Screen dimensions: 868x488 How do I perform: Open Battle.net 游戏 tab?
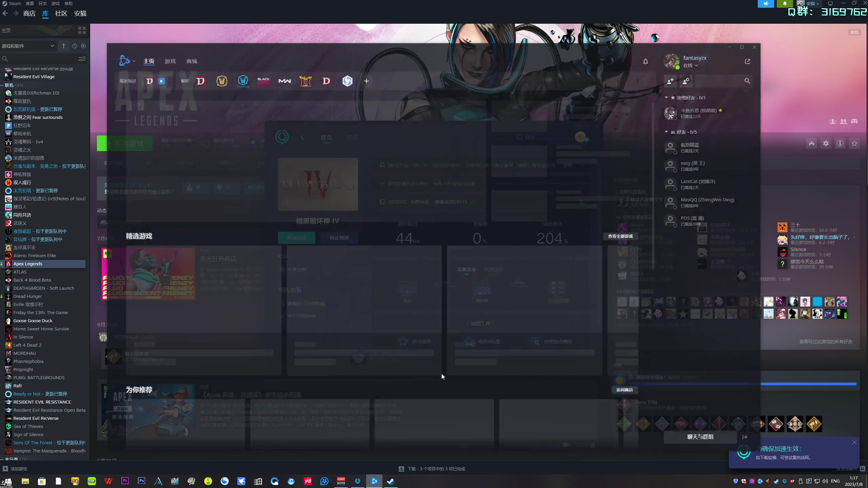click(x=170, y=61)
